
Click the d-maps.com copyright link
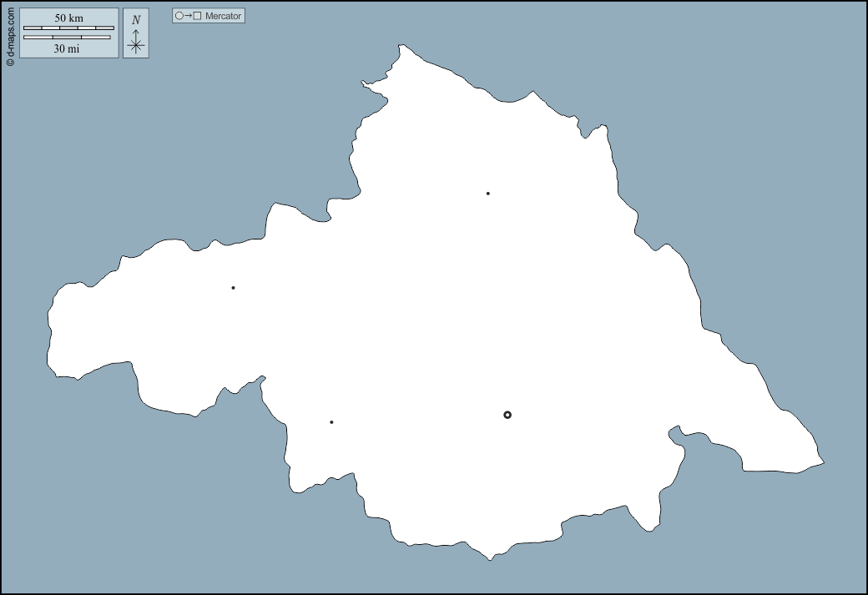10,34
